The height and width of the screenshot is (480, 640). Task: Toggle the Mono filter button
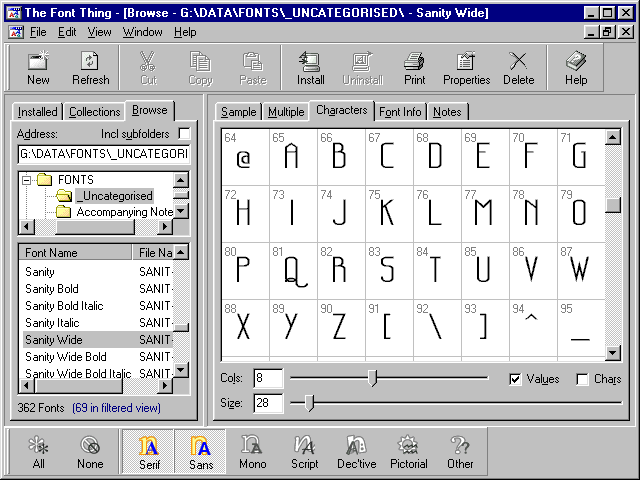coord(252,451)
